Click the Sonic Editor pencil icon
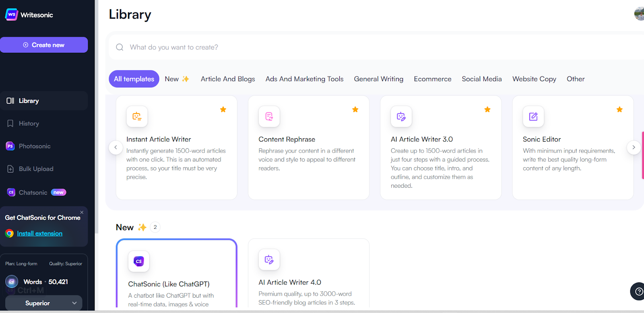 (533, 116)
